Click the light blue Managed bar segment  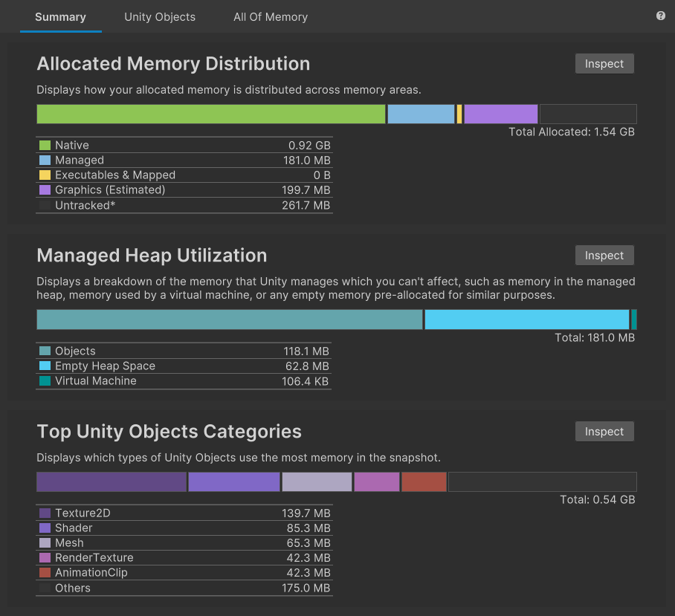[x=421, y=114]
